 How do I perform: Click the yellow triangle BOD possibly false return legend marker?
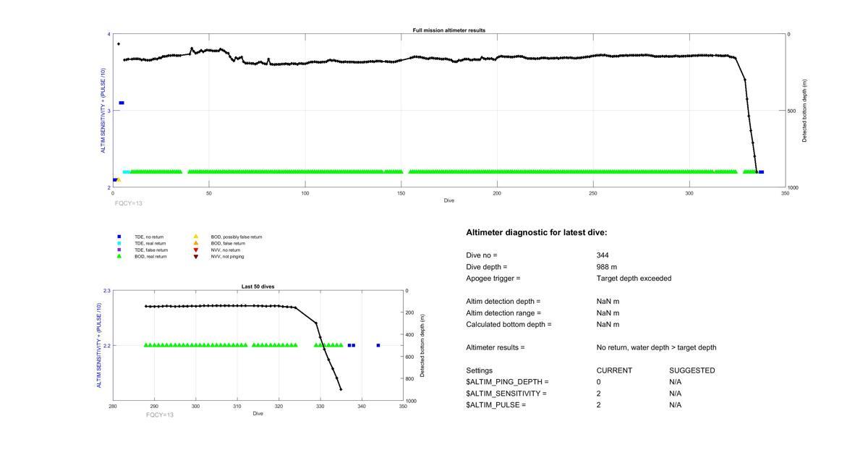pyautogui.click(x=195, y=237)
